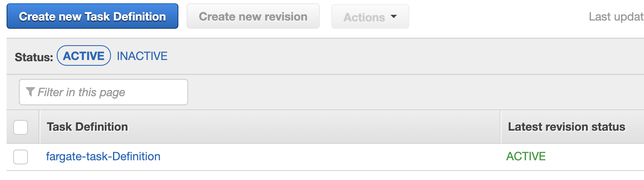
Task: Sort by Latest revision status column
Action: (x=566, y=127)
